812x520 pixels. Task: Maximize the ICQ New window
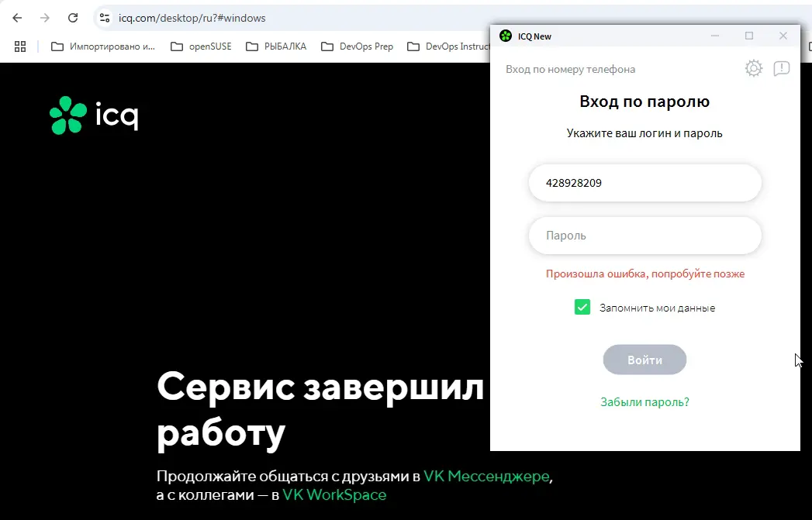pos(749,36)
